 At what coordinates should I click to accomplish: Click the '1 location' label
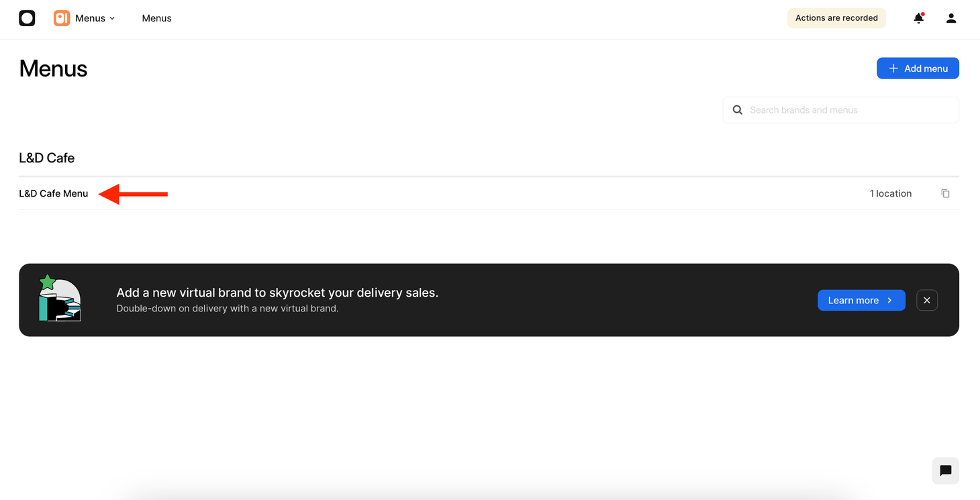[x=890, y=193]
